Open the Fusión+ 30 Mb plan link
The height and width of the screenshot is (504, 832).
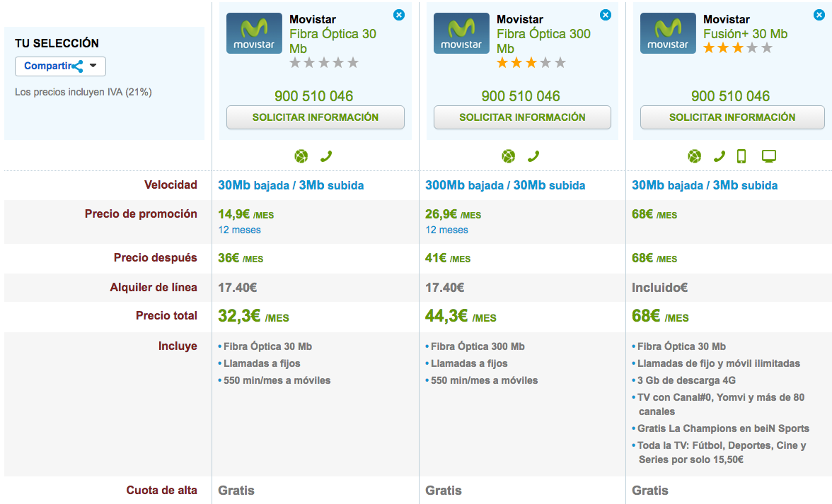tap(746, 34)
